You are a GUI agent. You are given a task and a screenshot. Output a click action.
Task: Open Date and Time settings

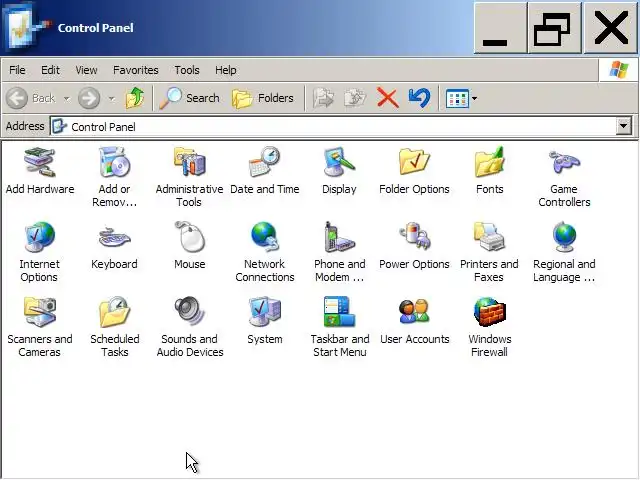264,171
